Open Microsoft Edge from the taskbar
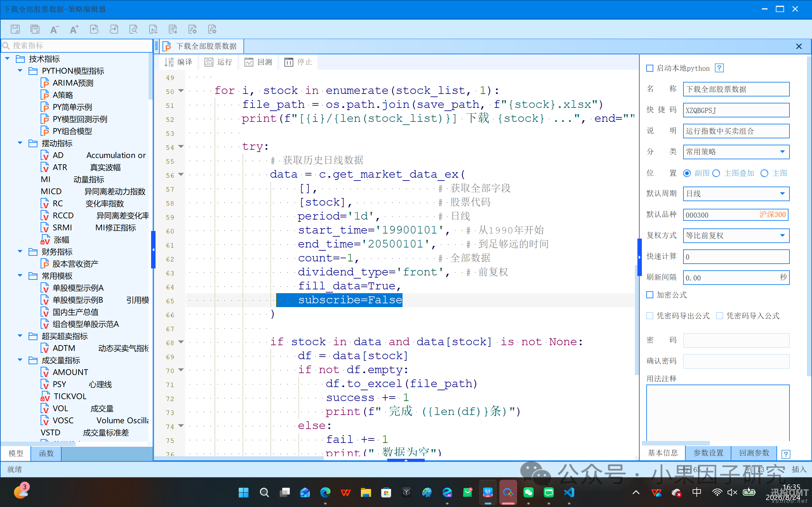812x507 pixels. pos(325,492)
